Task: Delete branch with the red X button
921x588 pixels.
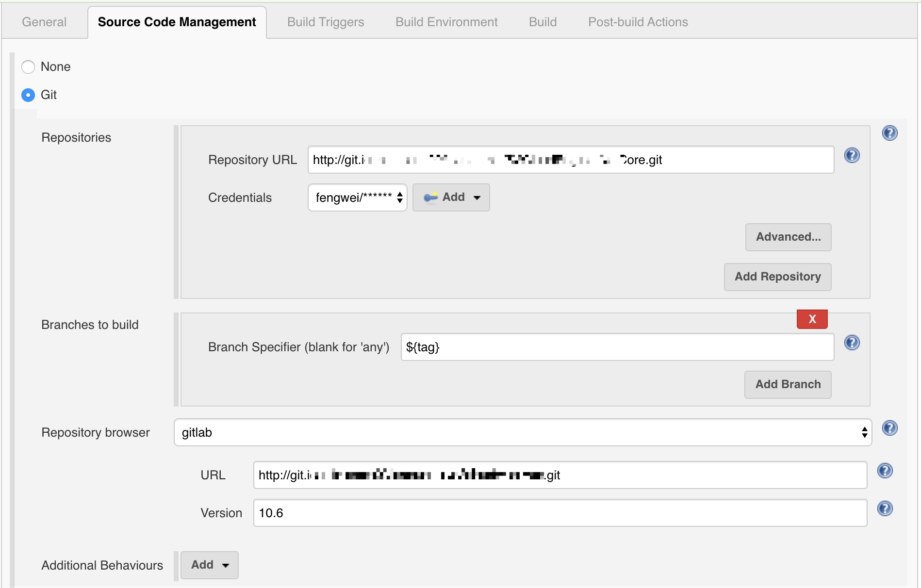Action: pos(812,319)
